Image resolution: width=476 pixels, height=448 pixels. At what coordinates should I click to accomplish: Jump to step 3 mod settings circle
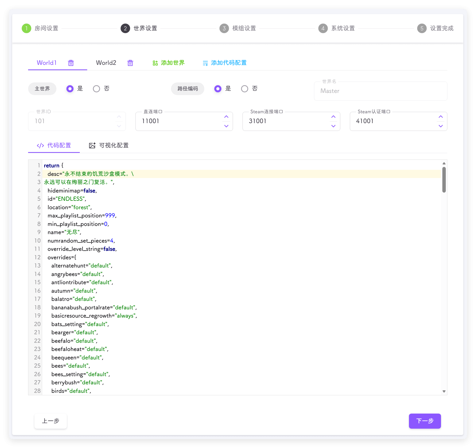pos(224,28)
